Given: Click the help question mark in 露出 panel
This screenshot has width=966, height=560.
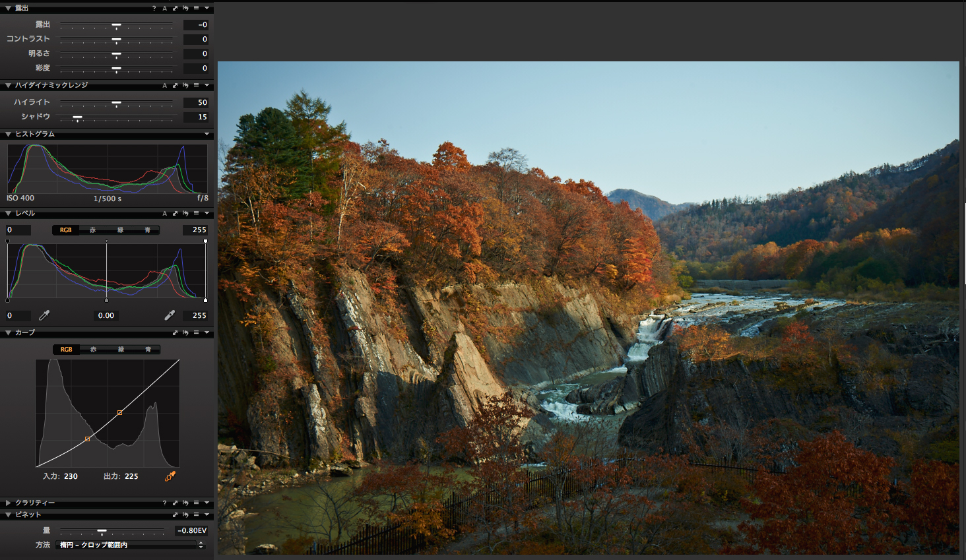Looking at the screenshot, I should click(x=154, y=9).
